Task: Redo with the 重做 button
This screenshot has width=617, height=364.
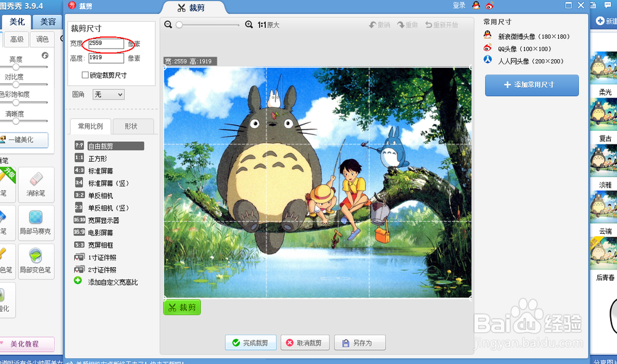Action: tap(408, 25)
